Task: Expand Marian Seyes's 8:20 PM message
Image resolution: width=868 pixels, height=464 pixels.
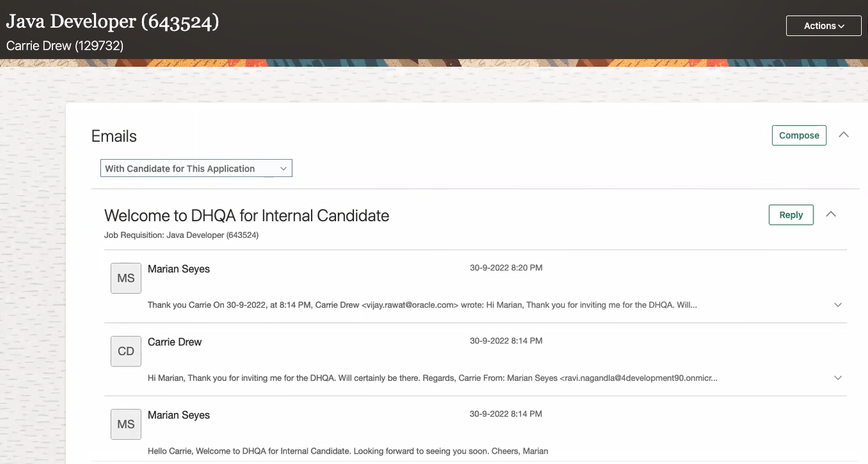Action: click(838, 305)
